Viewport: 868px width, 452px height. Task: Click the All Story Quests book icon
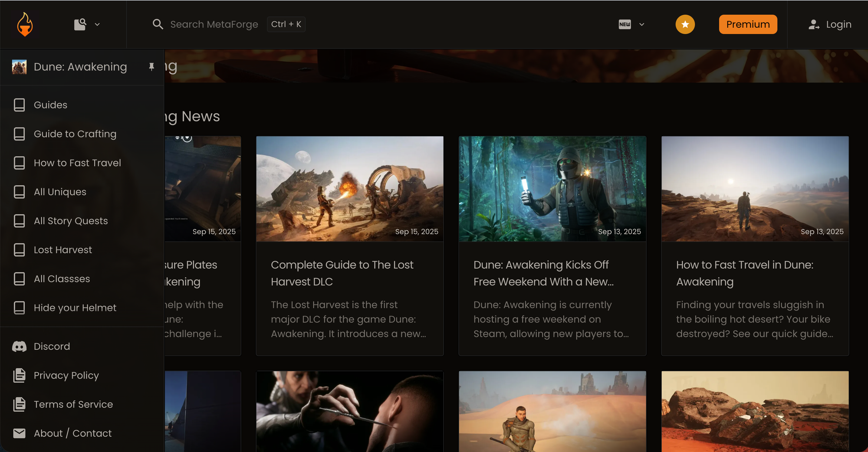click(19, 221)
